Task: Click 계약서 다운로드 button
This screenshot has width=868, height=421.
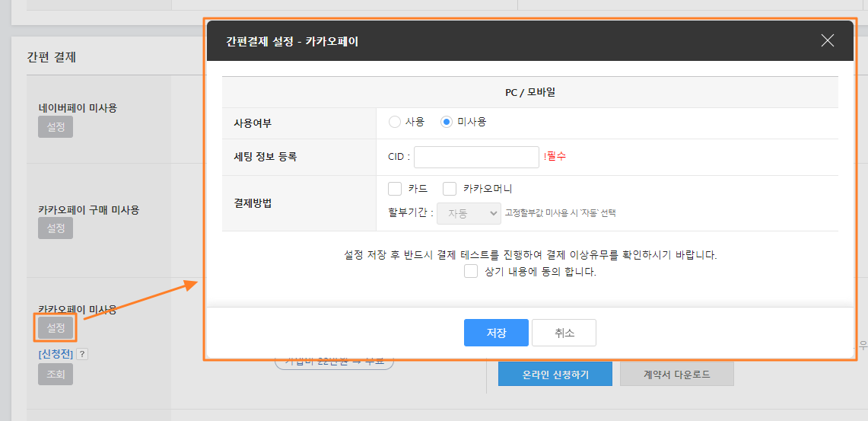Action: click(x=677, y=375)
